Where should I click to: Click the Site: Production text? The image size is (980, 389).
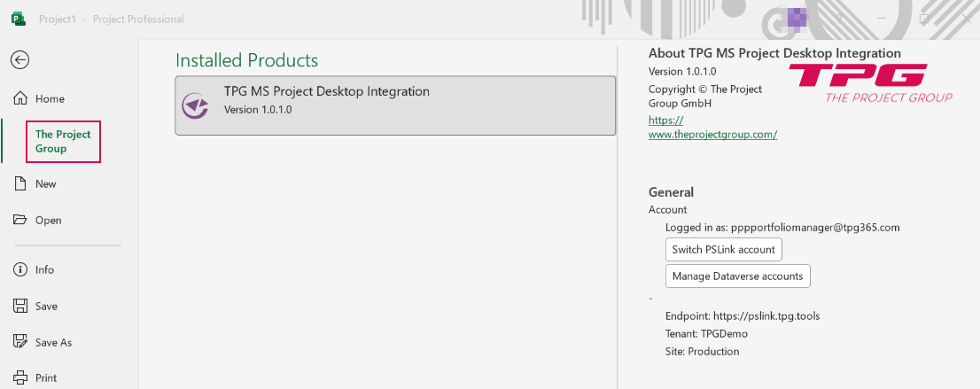702,351
